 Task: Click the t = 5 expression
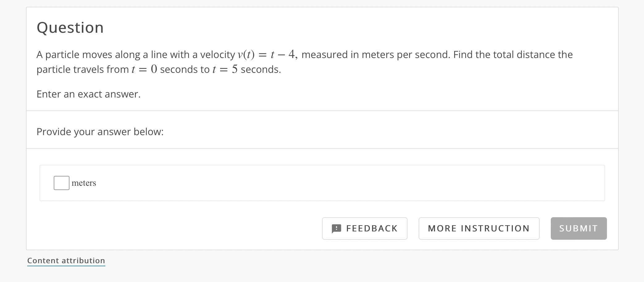225,69
